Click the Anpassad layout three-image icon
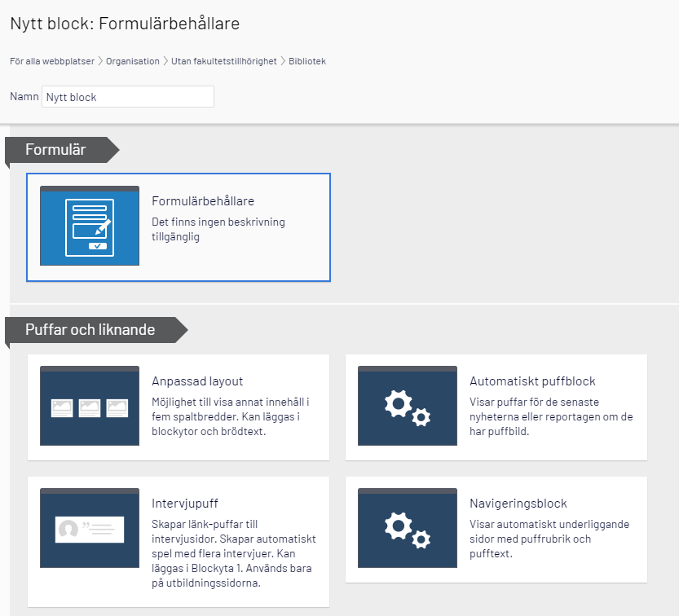 pyautogui.click(x=90, y=406)
